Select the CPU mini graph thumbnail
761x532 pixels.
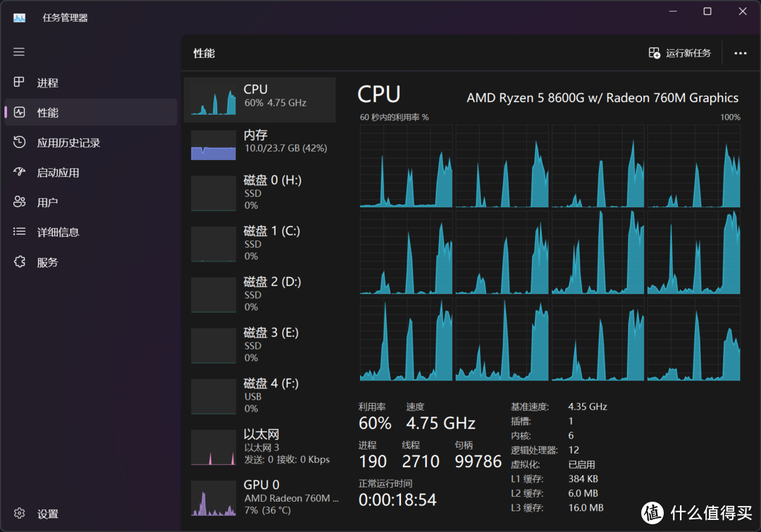pos(213,100)
